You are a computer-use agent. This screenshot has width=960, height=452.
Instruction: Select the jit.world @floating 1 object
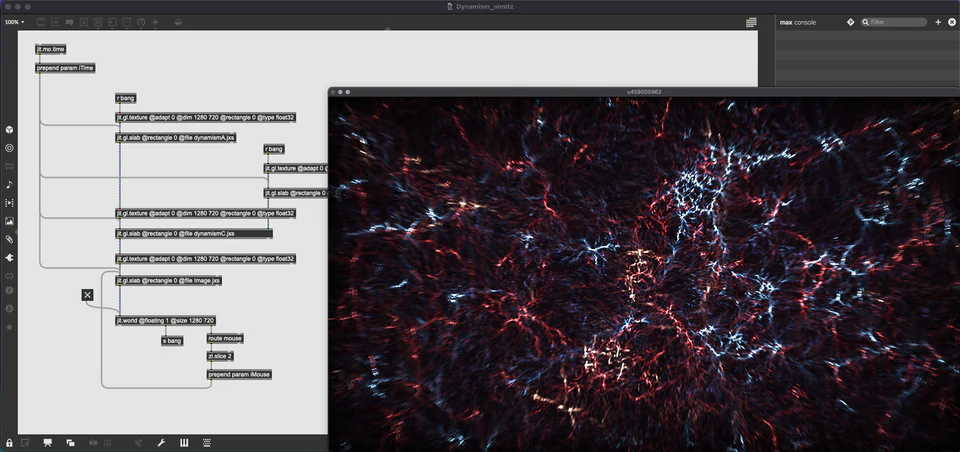[165, 320]
